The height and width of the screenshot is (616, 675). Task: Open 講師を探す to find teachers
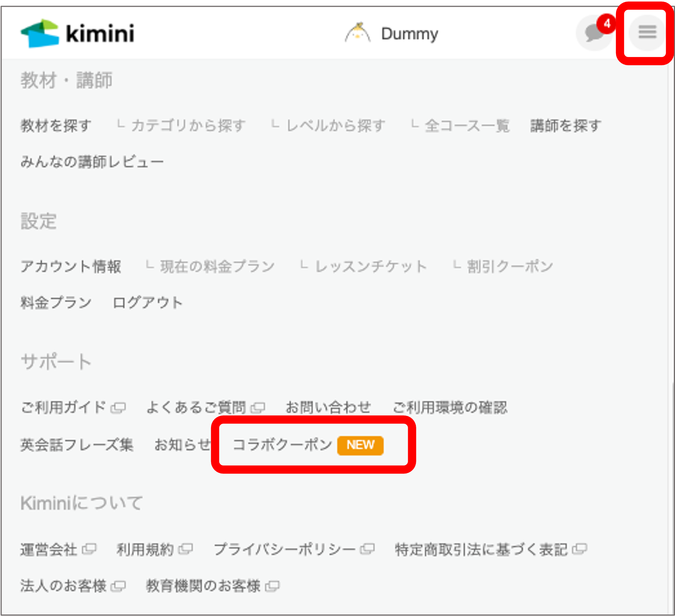[566, 125]
